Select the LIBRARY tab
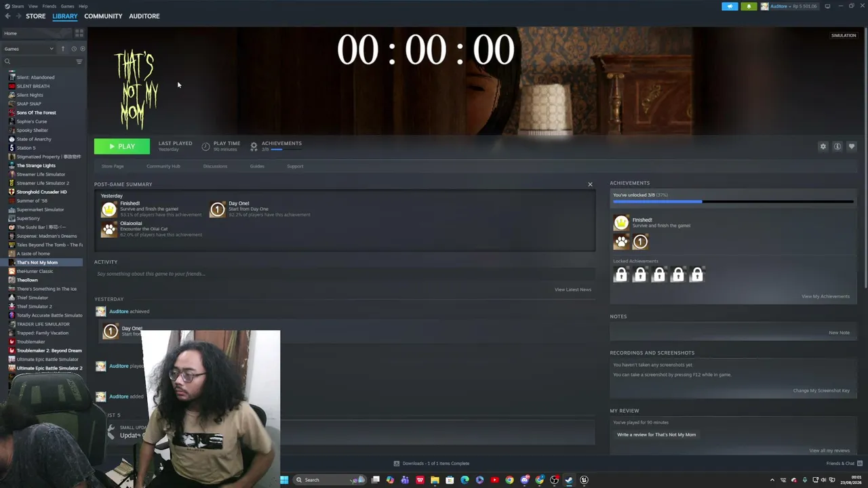The image size is (868, 488). point(65,16)
